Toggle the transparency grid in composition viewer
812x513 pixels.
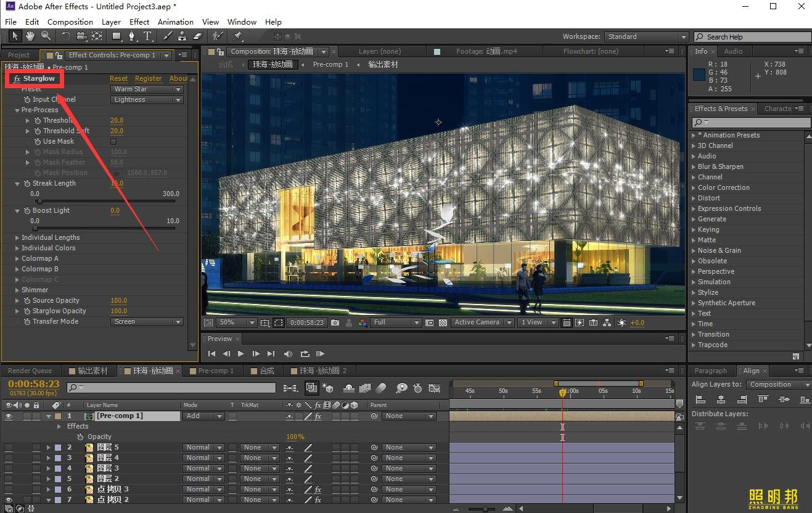pos(443,322)
